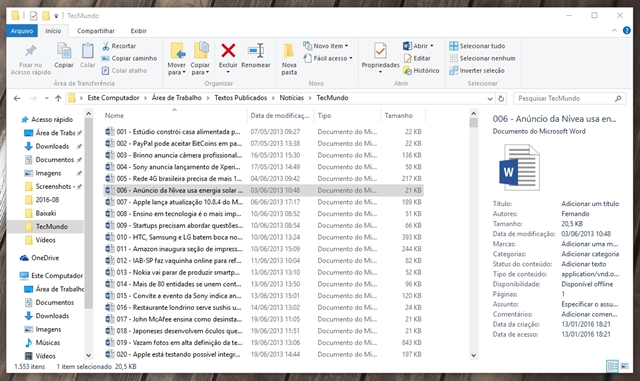Click Textos Publicados in breadcrumb

pyautogui.click(x=240, y=98)
